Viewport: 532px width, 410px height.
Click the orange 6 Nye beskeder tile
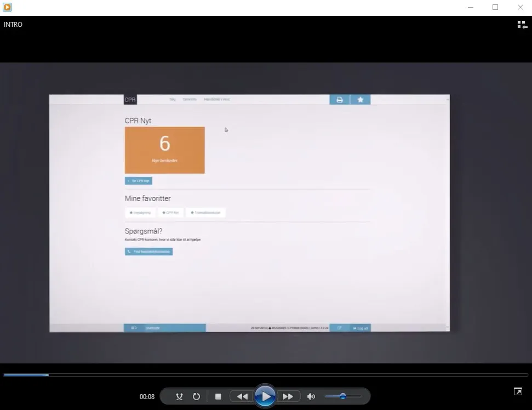[x=165, y=150]
